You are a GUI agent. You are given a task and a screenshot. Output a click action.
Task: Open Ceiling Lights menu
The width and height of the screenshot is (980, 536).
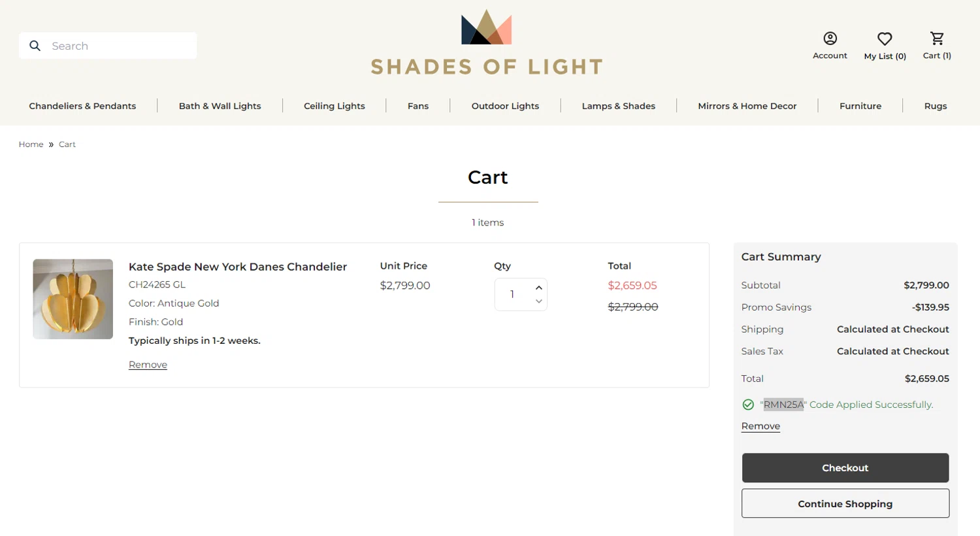click(335, 106)
